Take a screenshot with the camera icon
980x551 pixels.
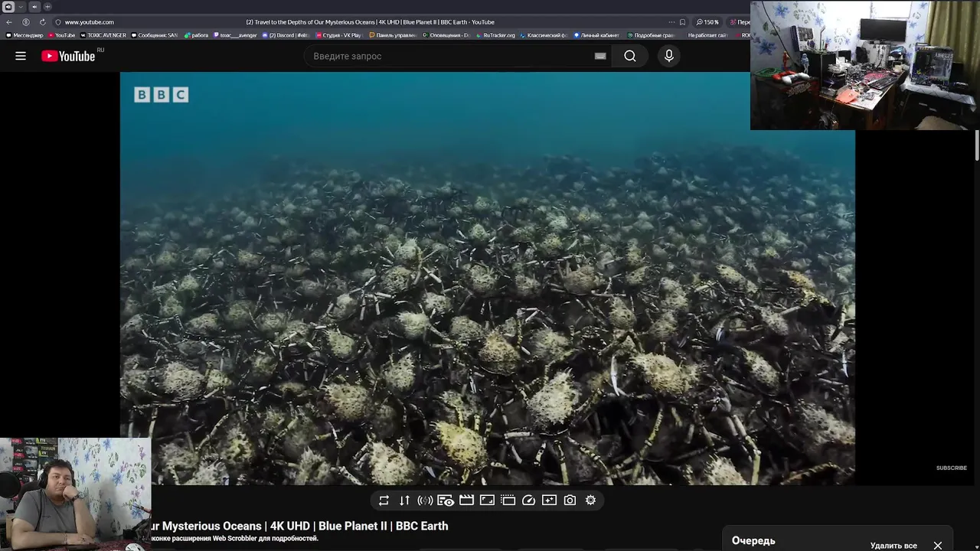[x=570, y=500]
